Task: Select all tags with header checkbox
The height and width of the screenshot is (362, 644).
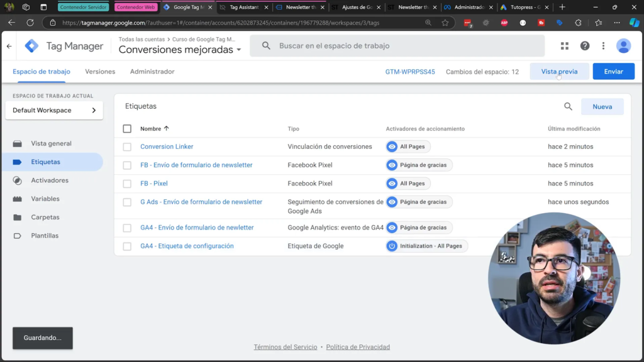Action: (127, 128)
